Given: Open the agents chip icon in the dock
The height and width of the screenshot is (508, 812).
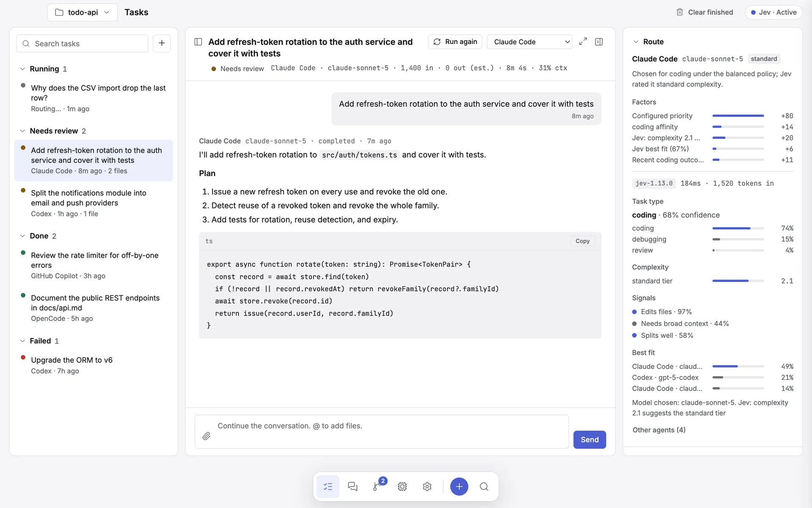Looking at the screenshot, I should pyautogui.click(x=402, y=486).
